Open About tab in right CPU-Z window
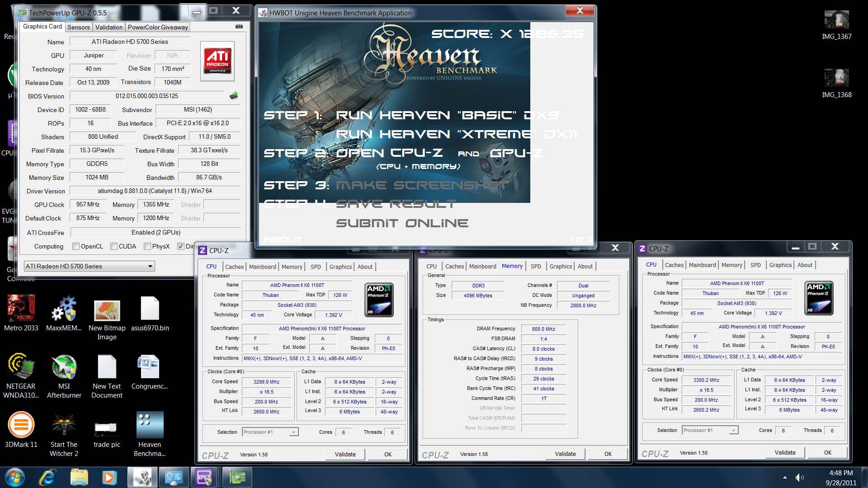Screen dimensions: 868x488 pyautogui.click(x=805, y=265)
